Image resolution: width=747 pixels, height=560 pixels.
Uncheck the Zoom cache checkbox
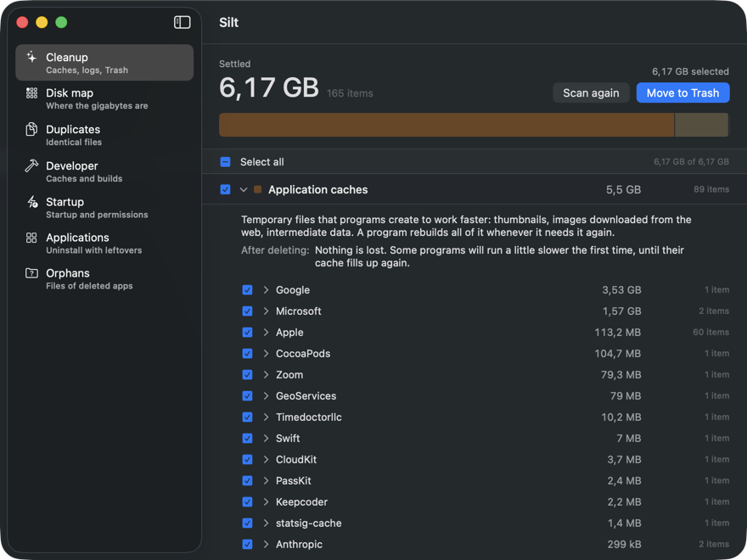pyautogui.click(x=247, y=375)
